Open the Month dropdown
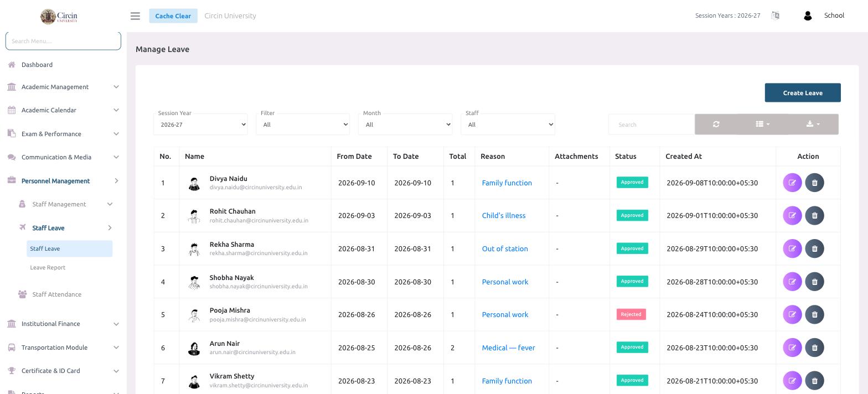Viewport: 868px width, 394px height. click(x=405, y=124)
